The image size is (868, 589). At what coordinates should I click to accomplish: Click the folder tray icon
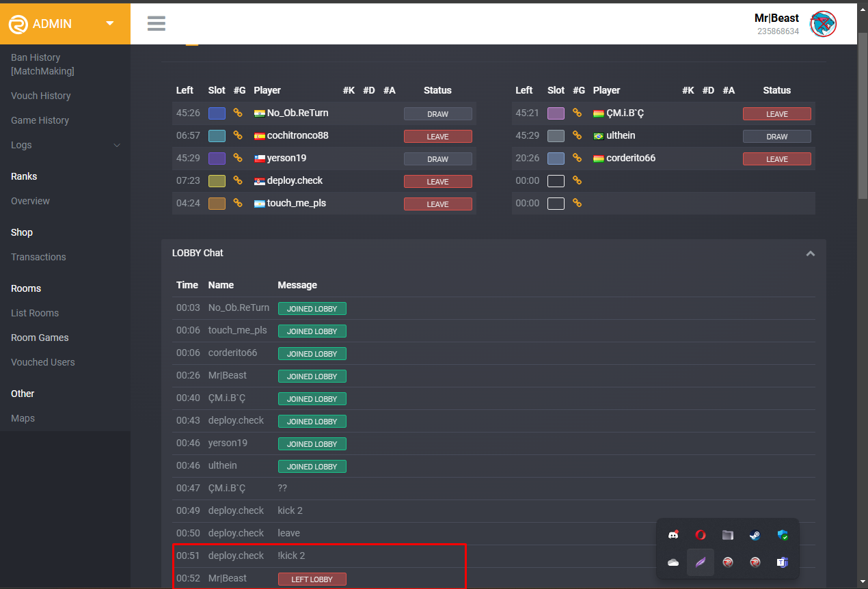click(x=728, y=535)
